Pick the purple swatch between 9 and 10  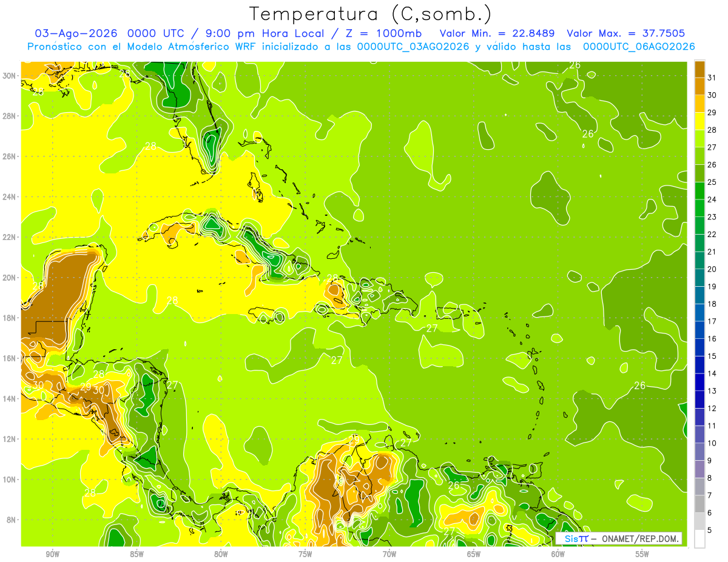(699, 452)
